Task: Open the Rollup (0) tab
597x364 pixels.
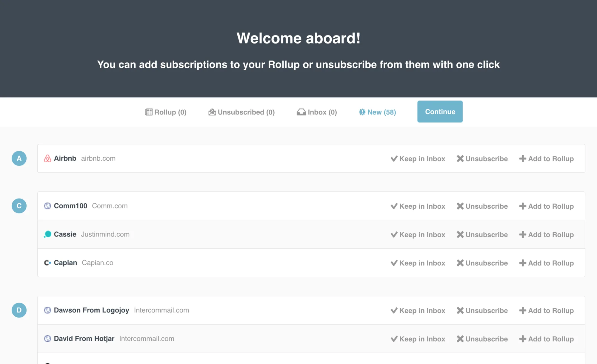Action: [166, 112]
